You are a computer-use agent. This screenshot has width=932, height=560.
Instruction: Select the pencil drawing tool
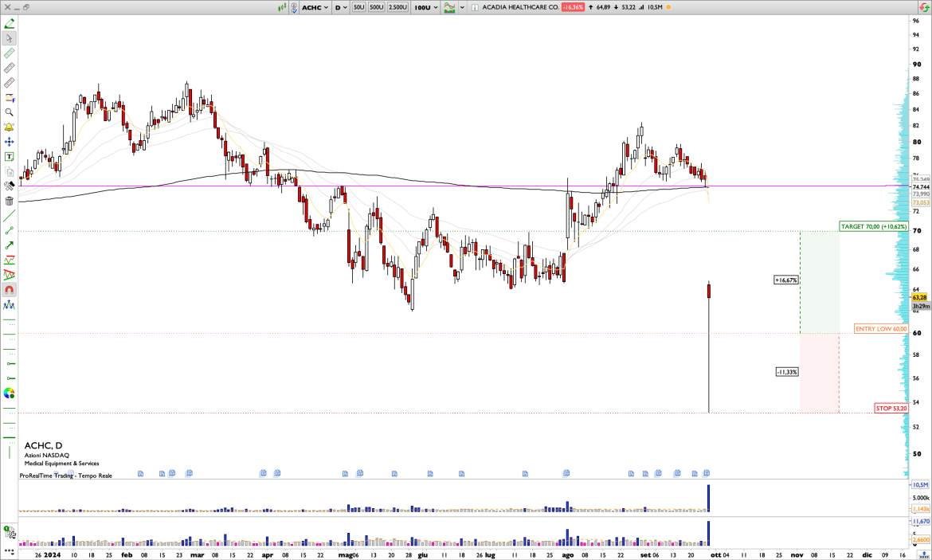[9, 22]
